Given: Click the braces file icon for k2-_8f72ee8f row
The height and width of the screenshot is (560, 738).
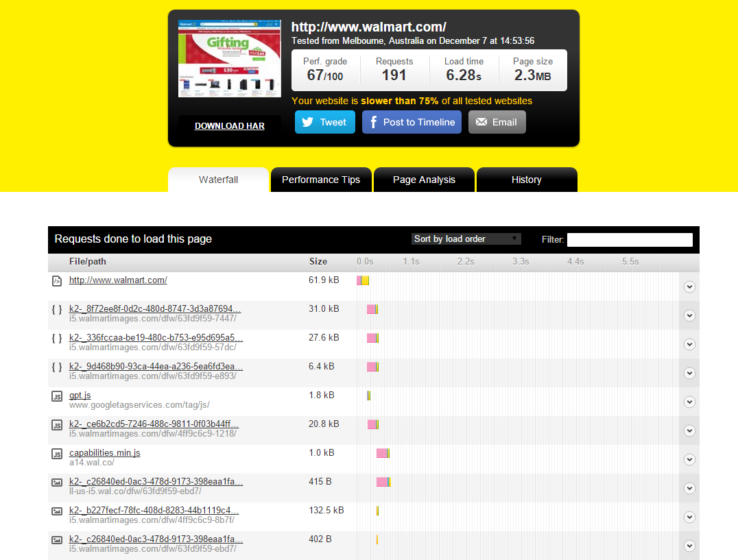Looking at the screenshot, I should point(57,309).
